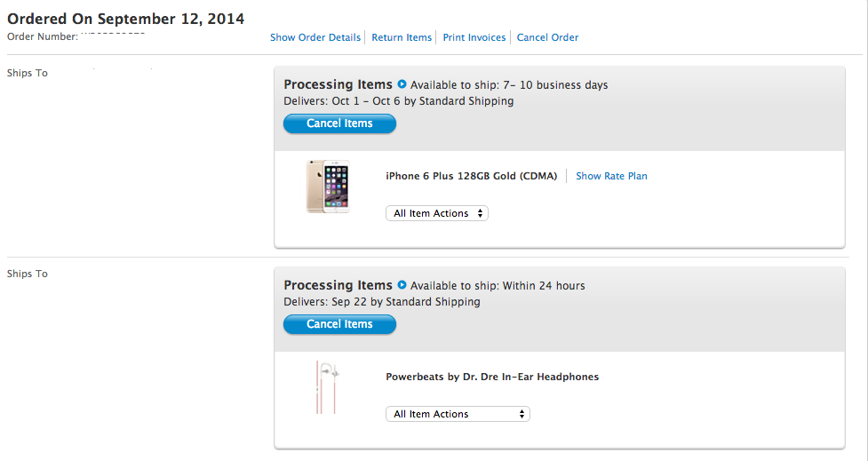The height and width of the screenshot is (461, 868).
Task: Click the 'Available to ship: 7–10 business days' text
Action: [x=509, y=85]
